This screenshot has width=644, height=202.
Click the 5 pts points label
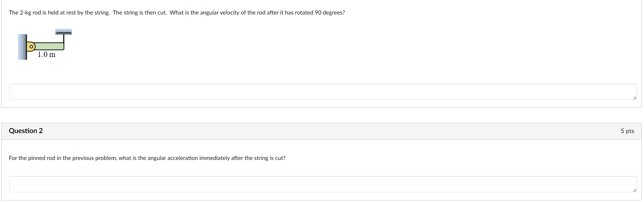point(628,131)
